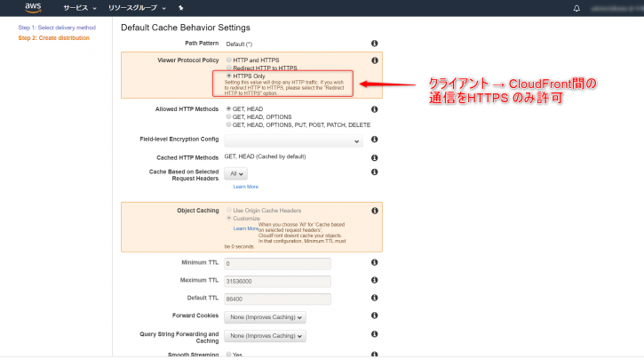Show info for Field-level Encryption Config
Screen dimensions: 644x360
pyautogui.click(x=375, y=140)
